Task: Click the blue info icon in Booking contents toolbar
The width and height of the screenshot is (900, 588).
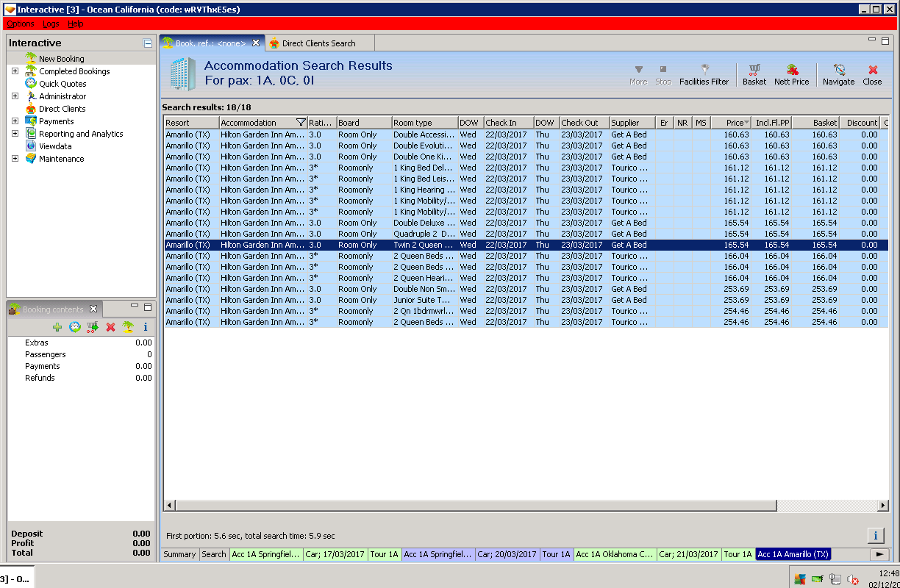Action: (146, 327)
